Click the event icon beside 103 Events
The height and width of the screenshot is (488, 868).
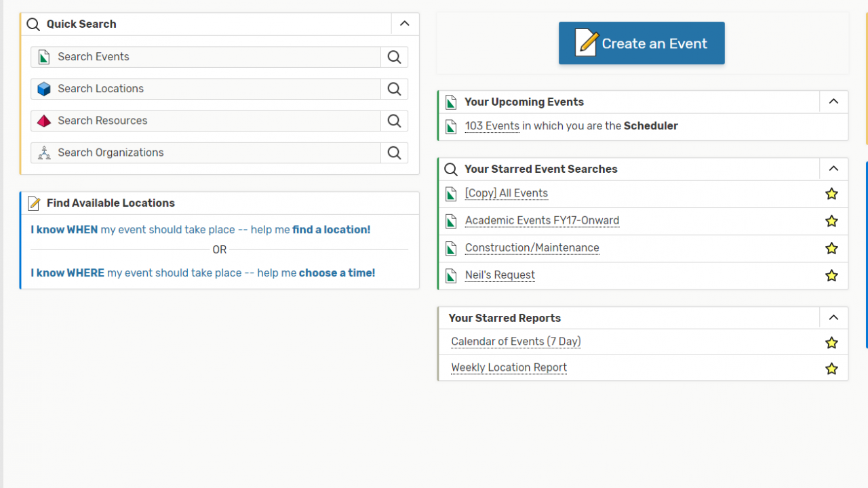[451, 127]
